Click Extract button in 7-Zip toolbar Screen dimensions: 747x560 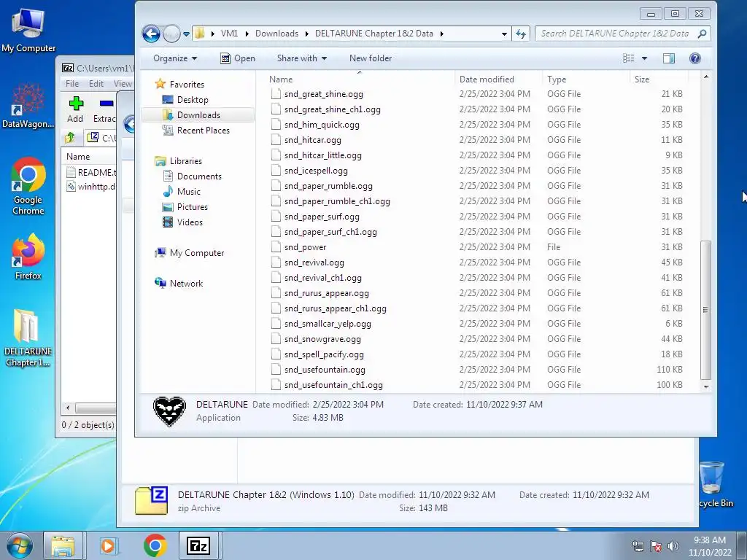pyautogui.click(x=105, y=109)
